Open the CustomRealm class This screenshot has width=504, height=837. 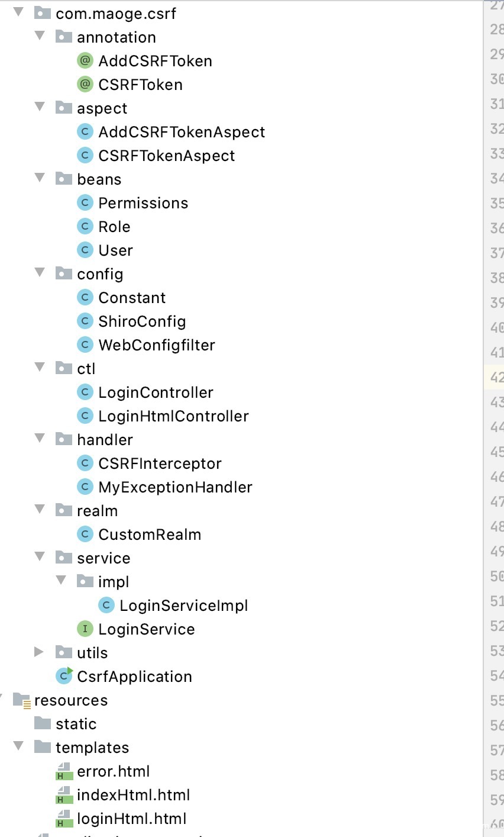[x=150, y=535]
